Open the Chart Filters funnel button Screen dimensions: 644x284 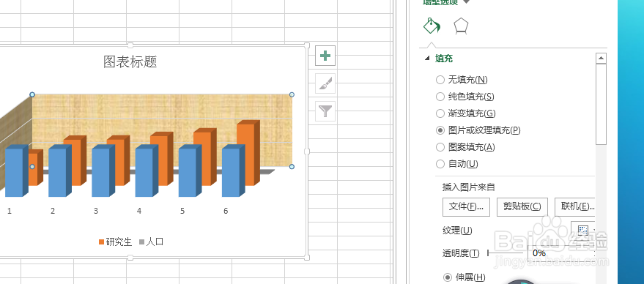pos(325,111)
